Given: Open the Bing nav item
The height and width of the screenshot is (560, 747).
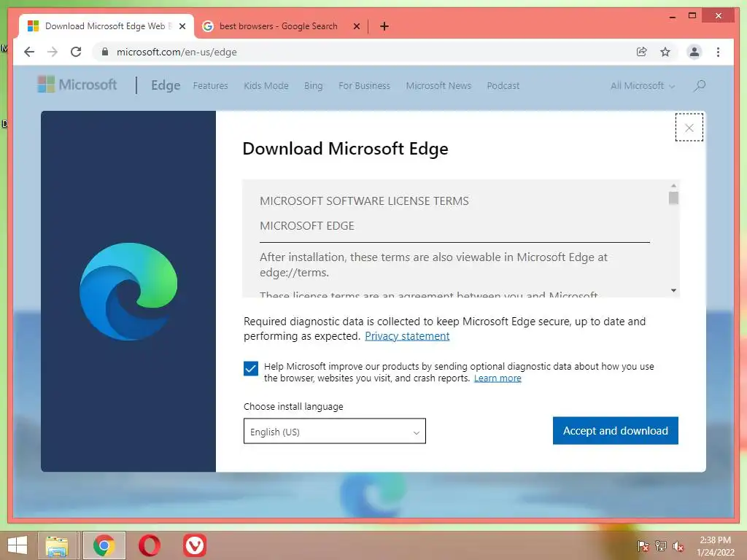Looking at the screenshot, I should [x=313, y=86].
